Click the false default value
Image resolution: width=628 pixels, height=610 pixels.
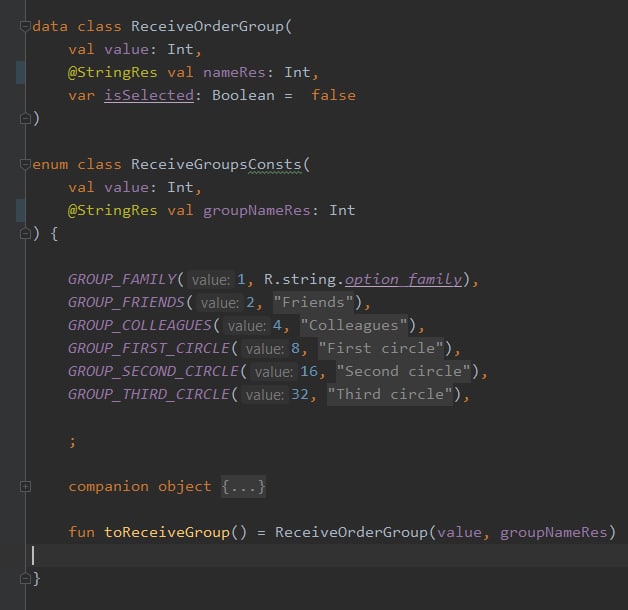[333, 95]
